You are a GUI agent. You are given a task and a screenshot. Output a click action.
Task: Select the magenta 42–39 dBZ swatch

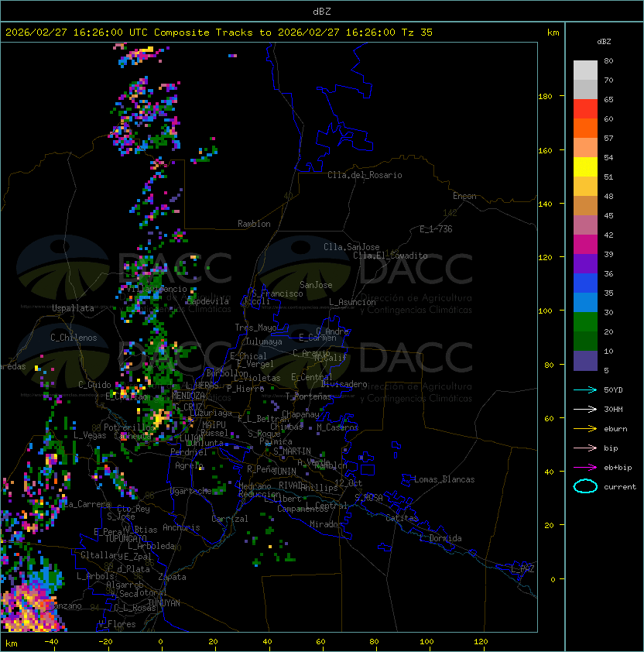pyautogui.click(x=585, y=244)
